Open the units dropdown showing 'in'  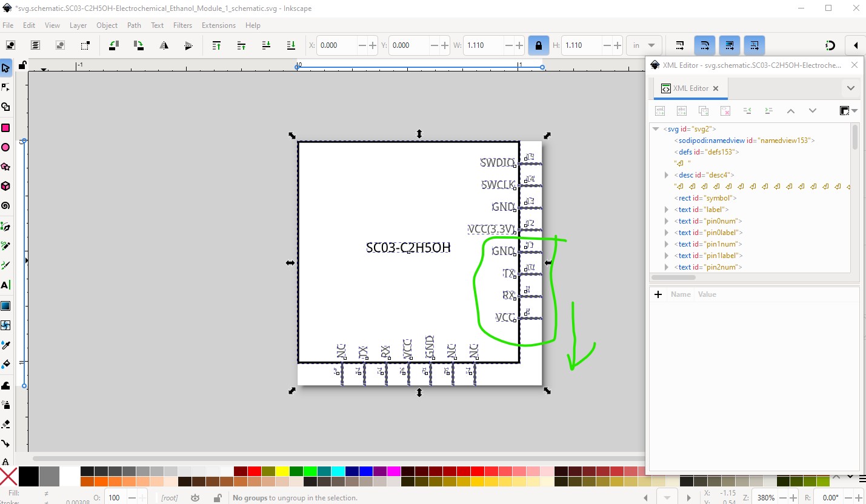[x=644, y=45]
